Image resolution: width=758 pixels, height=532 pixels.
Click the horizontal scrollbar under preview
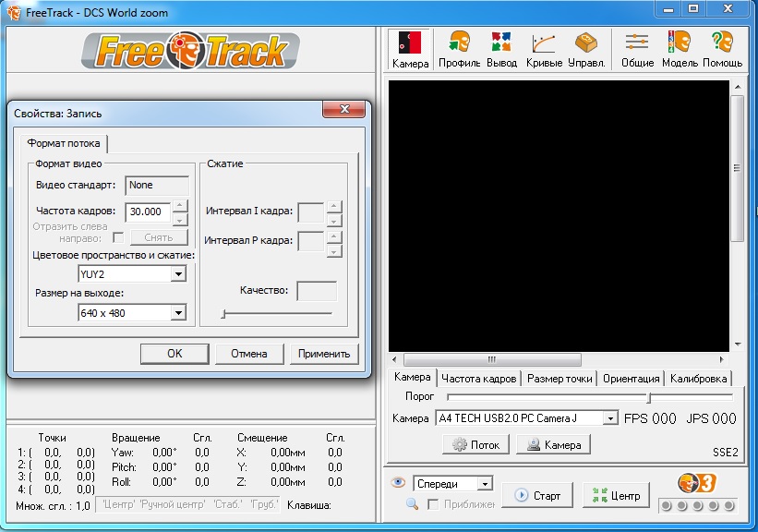click(492, 359)
